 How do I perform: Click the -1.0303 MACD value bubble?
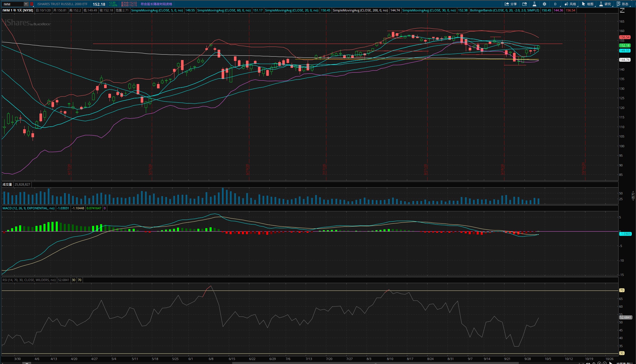click(x=625, y=234)
